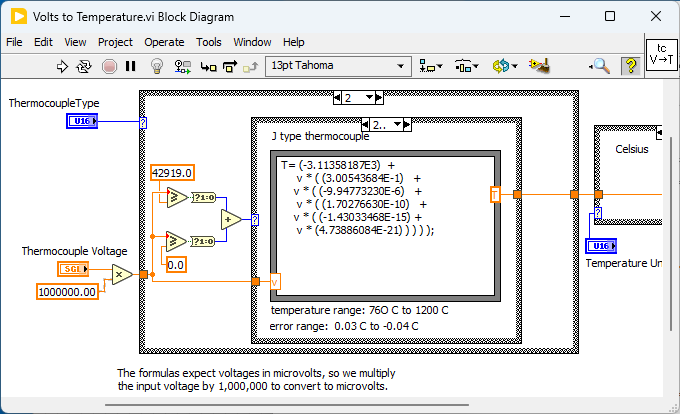The height and width of the screenshot is (414, 680).
Task: Open the 13pt Tahoma font dropdown
Action: coord(338,66)
